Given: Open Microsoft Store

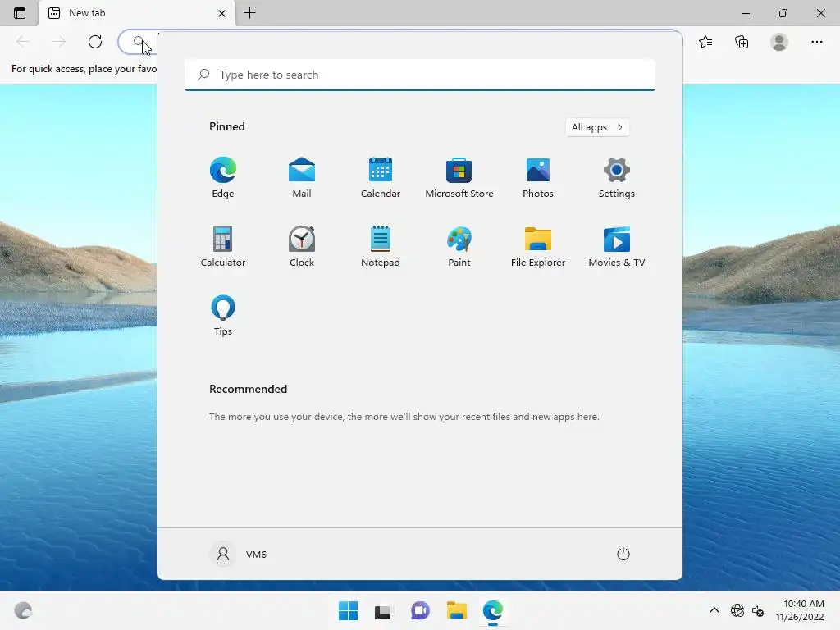Looking at the screenshot, I should [459, 178].
